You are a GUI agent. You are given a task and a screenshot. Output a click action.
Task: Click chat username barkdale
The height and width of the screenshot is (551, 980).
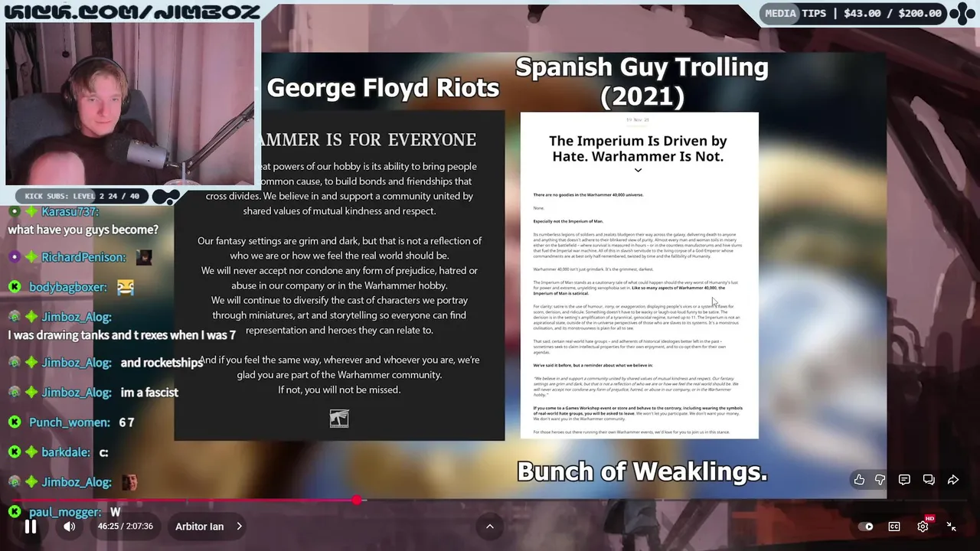[x=66, y=452]
